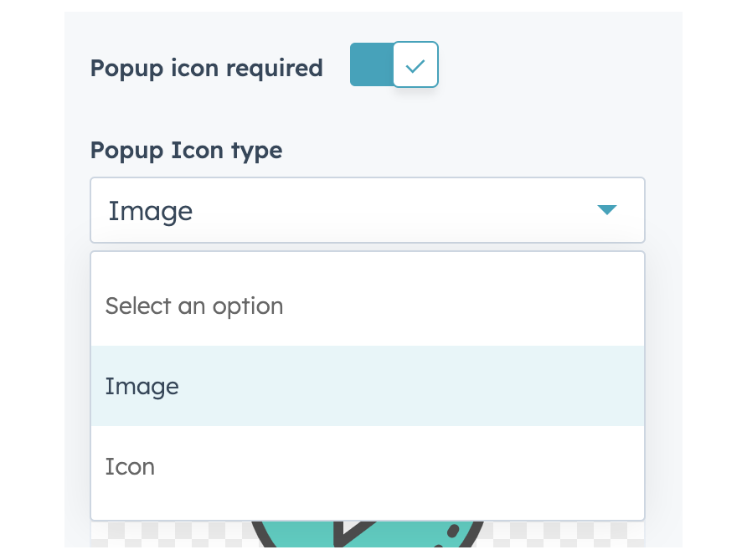Image resolution: width=747 pixels, height=560 pixels.
Task: Click the checkmark icon on the toggle switch
Action: (x=415, y=64)
